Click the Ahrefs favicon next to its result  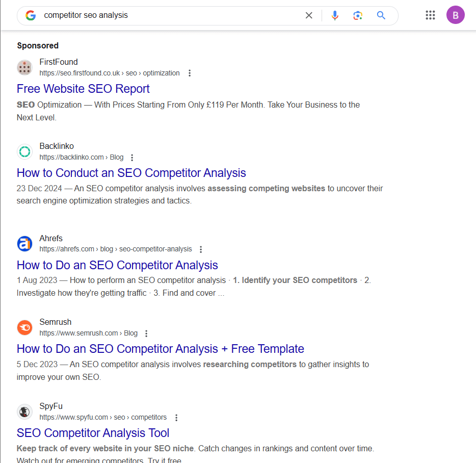[x=24, y=244]
